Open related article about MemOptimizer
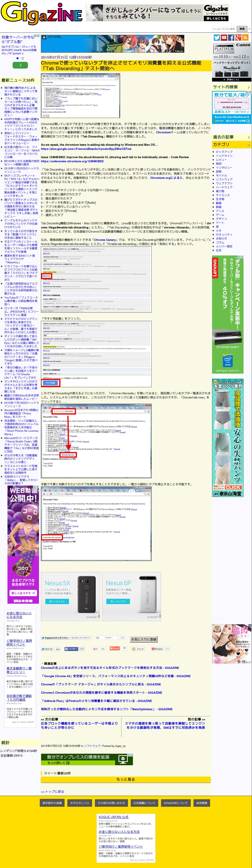 [x=107, y=709]
